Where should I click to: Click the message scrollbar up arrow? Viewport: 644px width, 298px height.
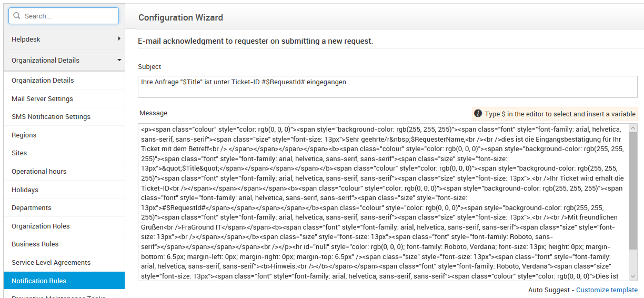click(633, 128)
